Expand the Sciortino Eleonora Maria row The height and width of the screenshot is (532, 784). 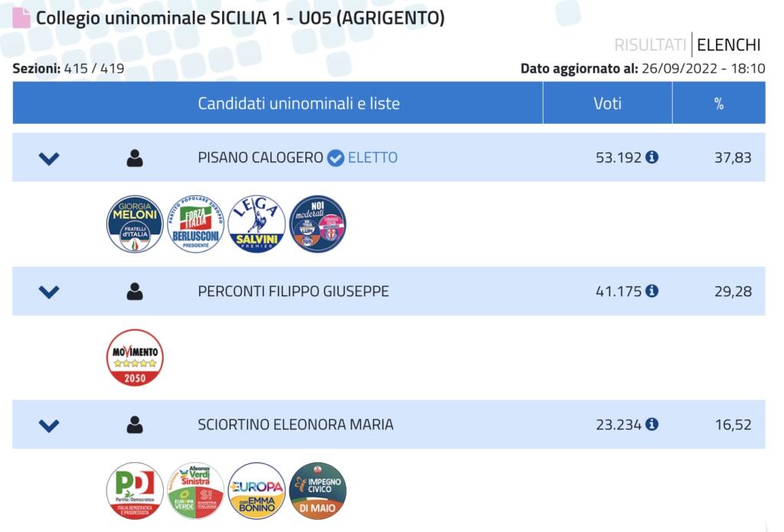pyautogui.click(x=49, y=425)
